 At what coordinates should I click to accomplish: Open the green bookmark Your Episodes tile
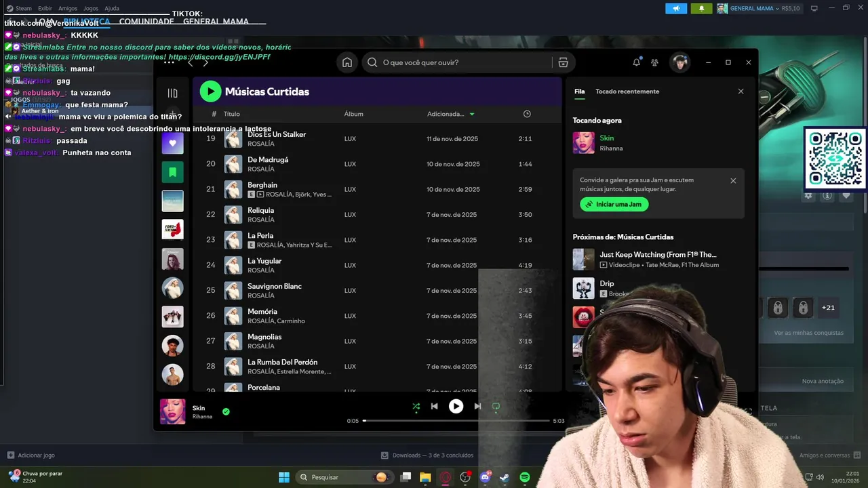click(x=172, y=172)
